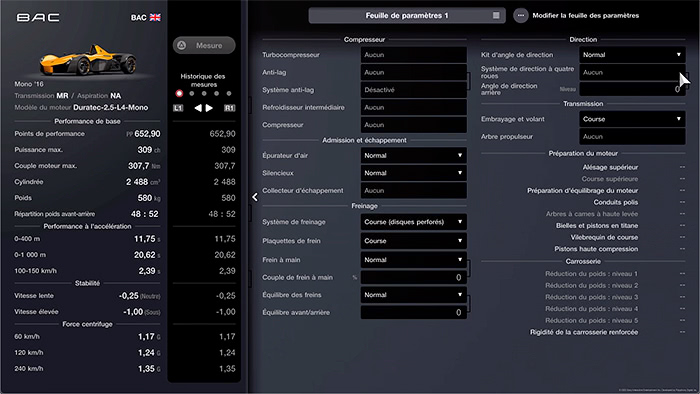
Task: Click the triangle icon on Mesure button
Action: pos(182,45)
